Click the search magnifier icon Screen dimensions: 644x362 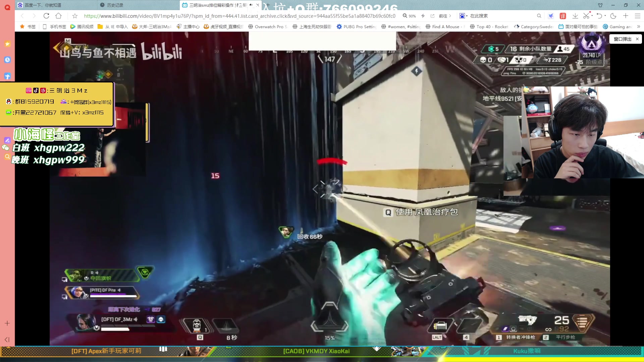(539, 16)
